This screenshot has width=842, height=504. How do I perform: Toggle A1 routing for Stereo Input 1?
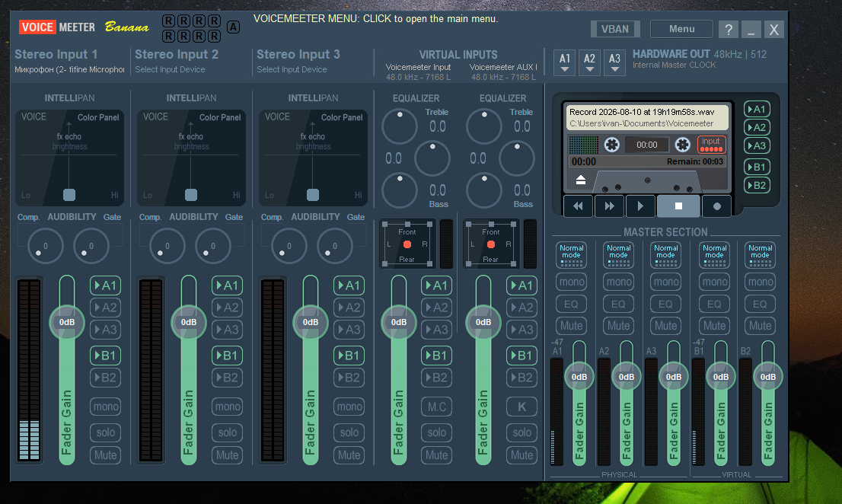(x=105, y=285)
